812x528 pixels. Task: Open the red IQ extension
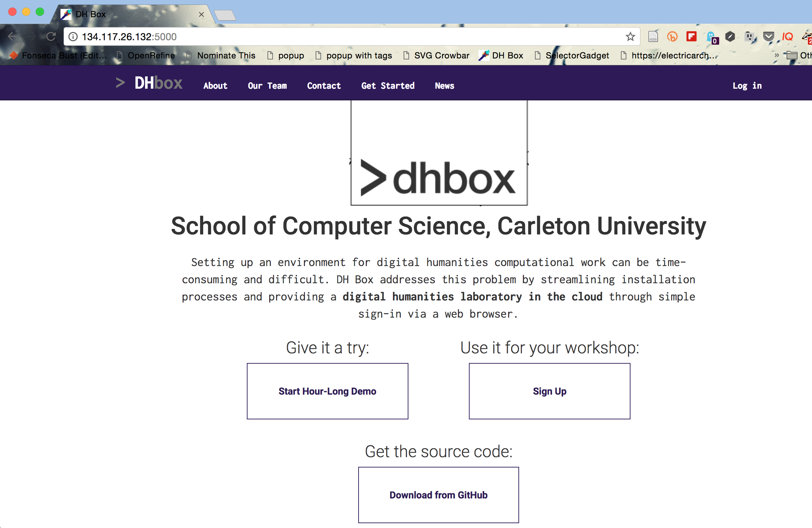[788, 36]
